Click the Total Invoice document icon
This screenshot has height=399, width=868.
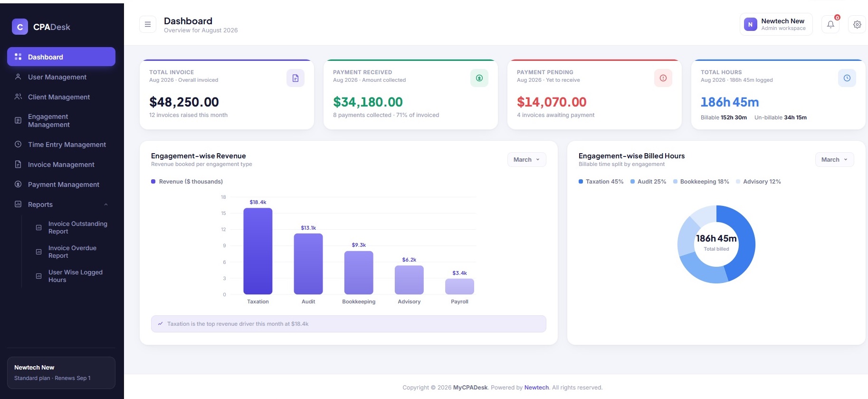(296, 78)
